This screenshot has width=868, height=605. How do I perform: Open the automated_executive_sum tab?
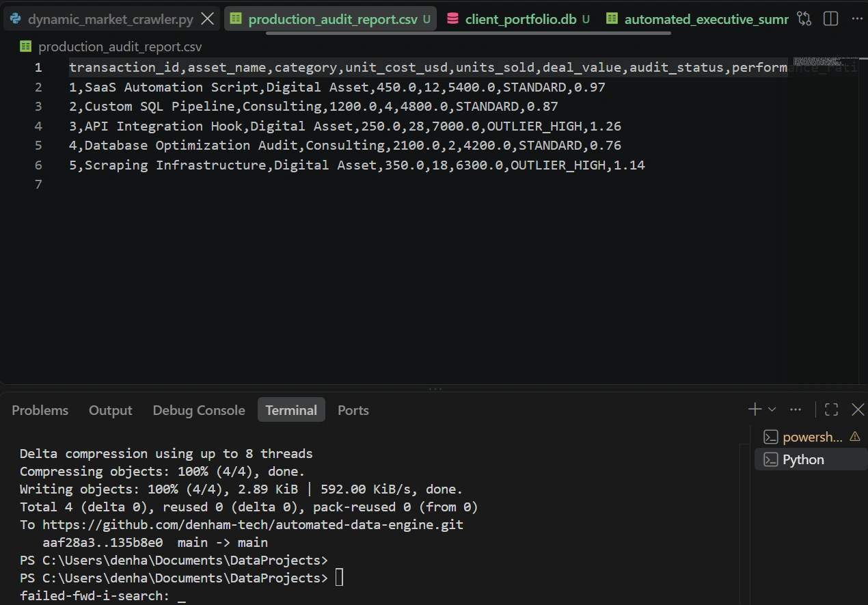click(696, 19)
